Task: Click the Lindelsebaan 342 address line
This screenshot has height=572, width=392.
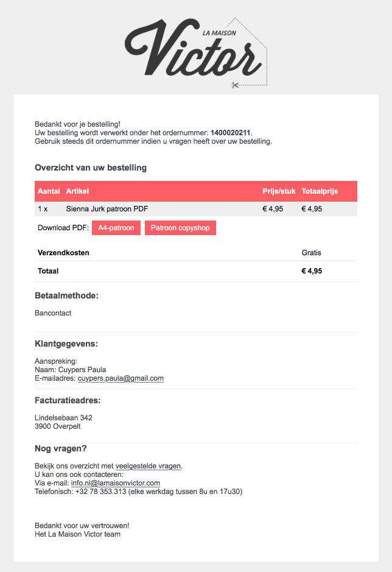Action: 63,418
